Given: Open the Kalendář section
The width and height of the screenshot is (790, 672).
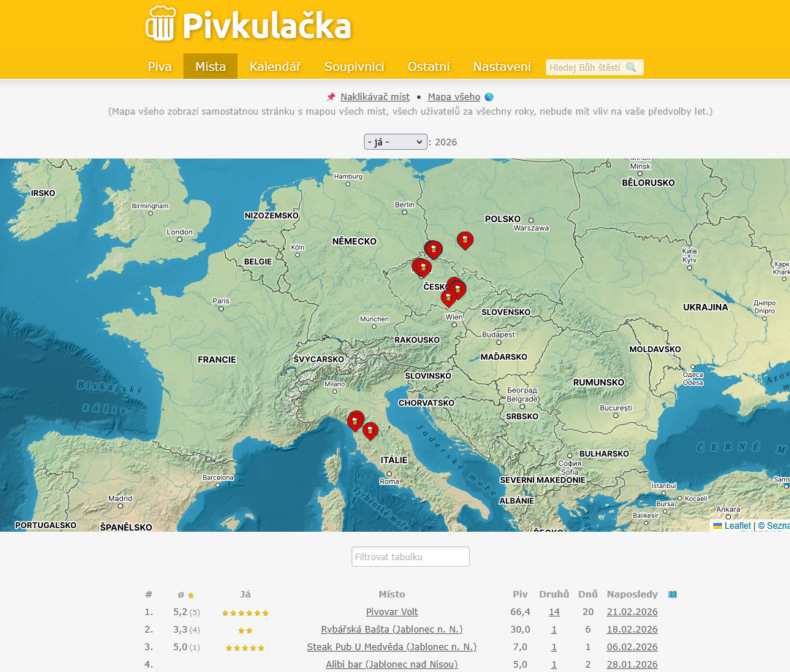Looking at the screenshot, I should (276, 66).
